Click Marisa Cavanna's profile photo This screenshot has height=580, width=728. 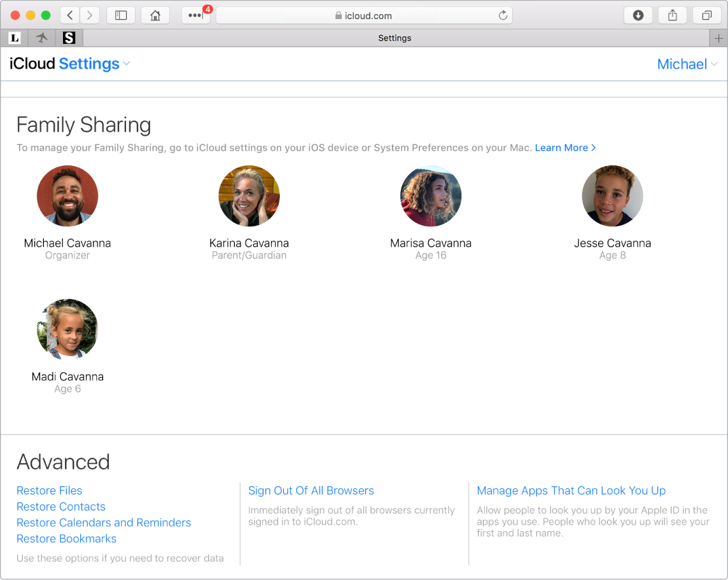coord(431,196)
